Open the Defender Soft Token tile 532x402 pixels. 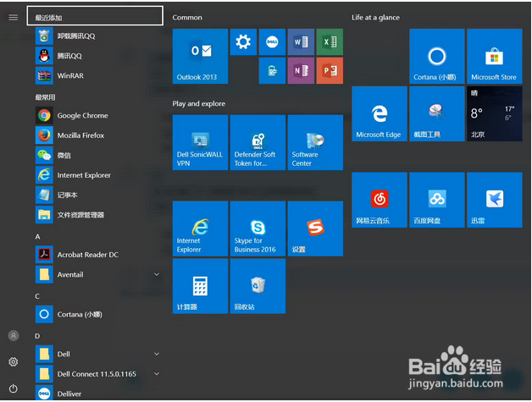click(x=258, y=142)
